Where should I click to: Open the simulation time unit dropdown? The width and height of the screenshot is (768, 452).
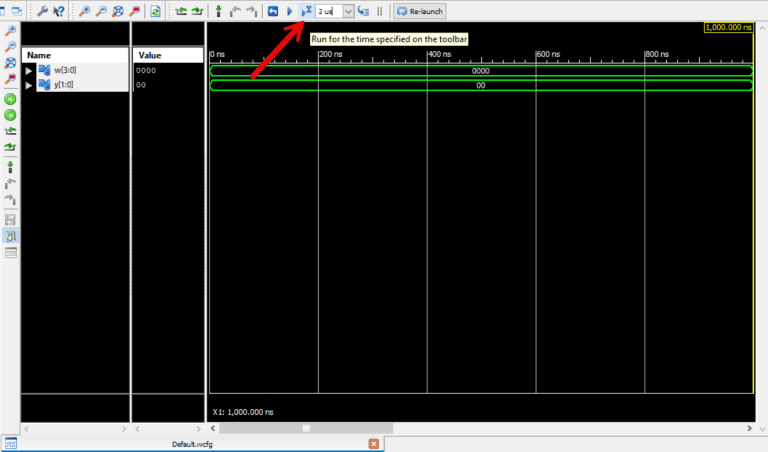[348, 11]
